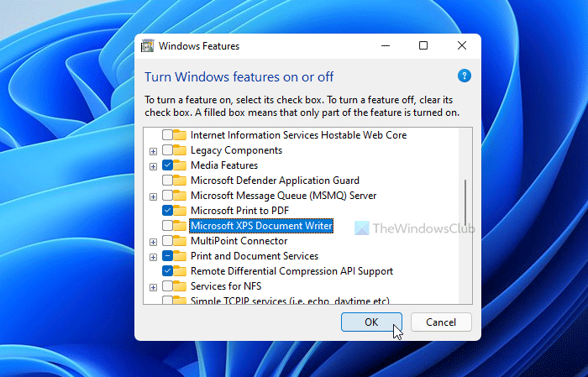Image resolution: width=588 pixels, height=377 pixels.
Task: Select Microsoft Message Queue (MSMQ) Server label
Action: pos(284,196)
